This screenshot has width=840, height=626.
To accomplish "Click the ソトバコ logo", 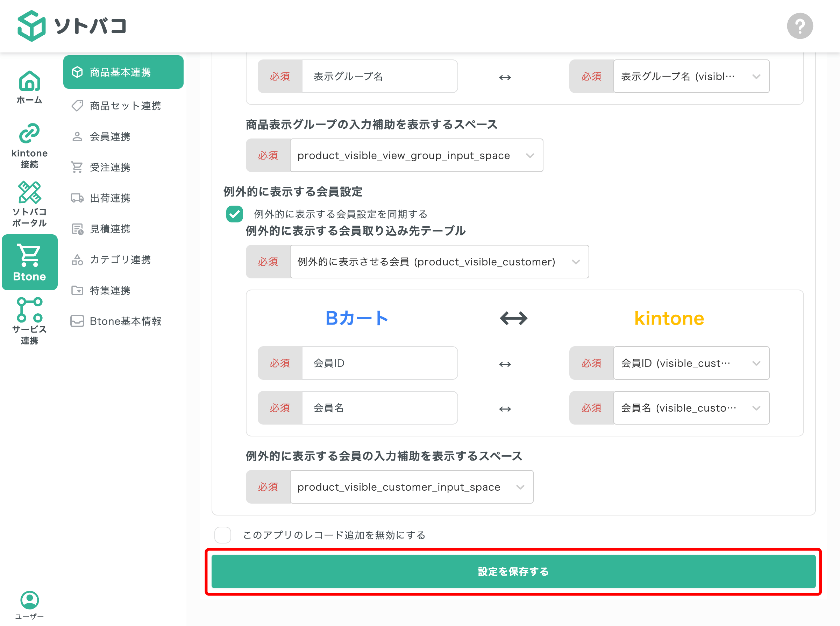I will (x=72, y=26).
